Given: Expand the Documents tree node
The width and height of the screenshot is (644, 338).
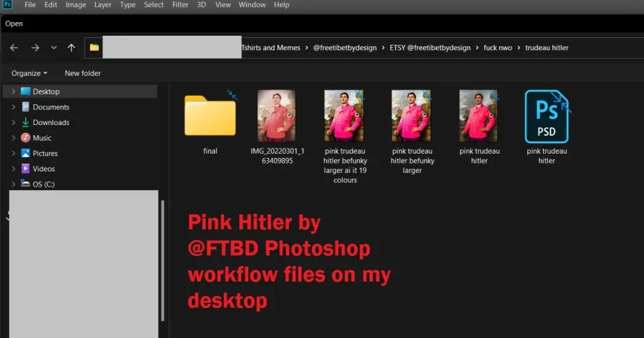Looking at the screenshot, I should click(14, 107).
